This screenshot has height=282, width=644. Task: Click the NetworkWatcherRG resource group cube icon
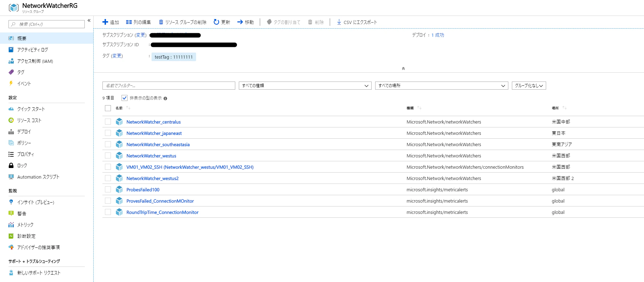(x=14, y=8)
